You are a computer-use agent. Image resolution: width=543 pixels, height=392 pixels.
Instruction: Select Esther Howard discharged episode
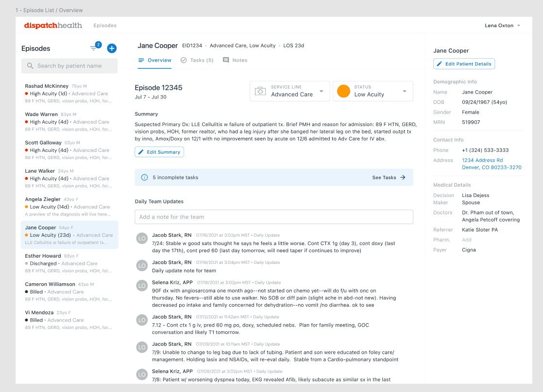click(x=69, y=263)
